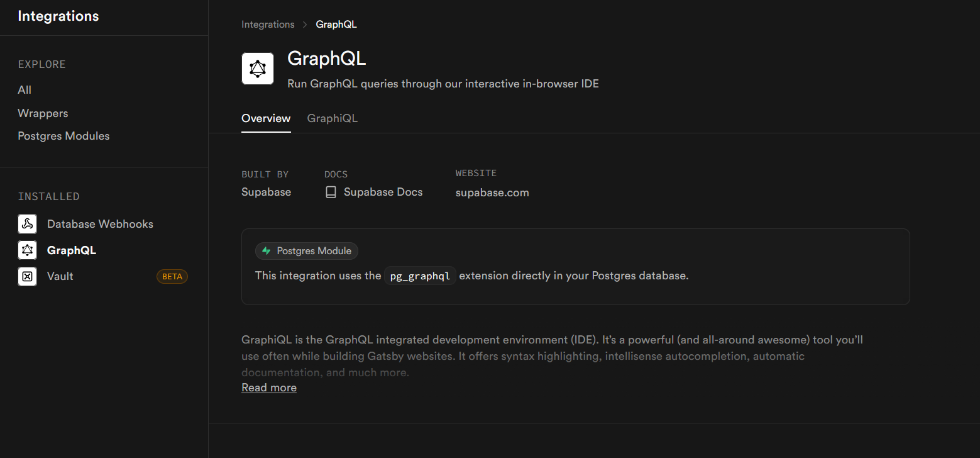Screen dimensions: 980x458
Task: Click the lightning bolt Postgres Module icon
Action: point(267,251)
